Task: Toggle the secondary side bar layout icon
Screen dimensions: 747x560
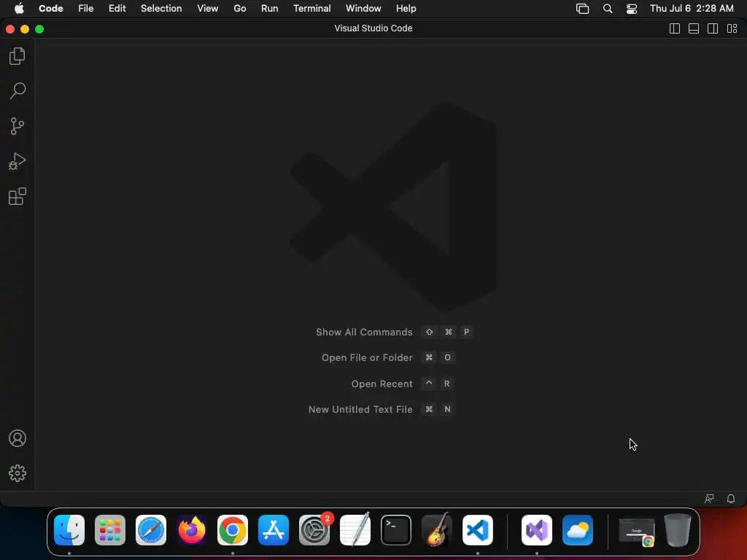Action: click(x=713, y=28)
